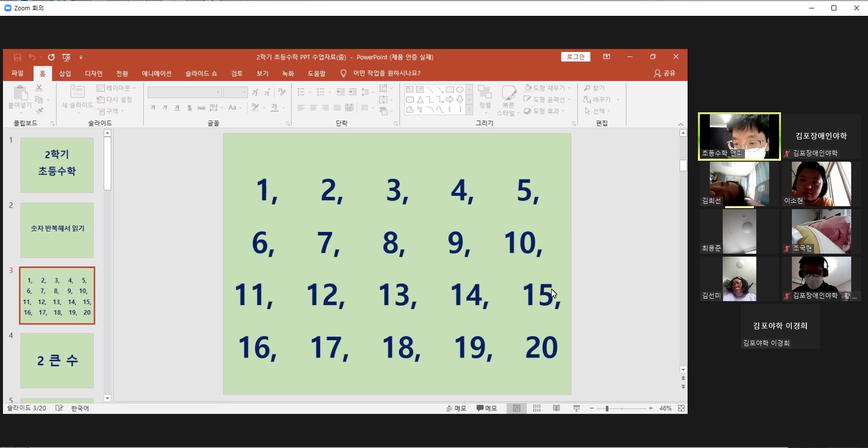Click the decrease indent icon
Screen dimensions: 868x448
point(341,92)
